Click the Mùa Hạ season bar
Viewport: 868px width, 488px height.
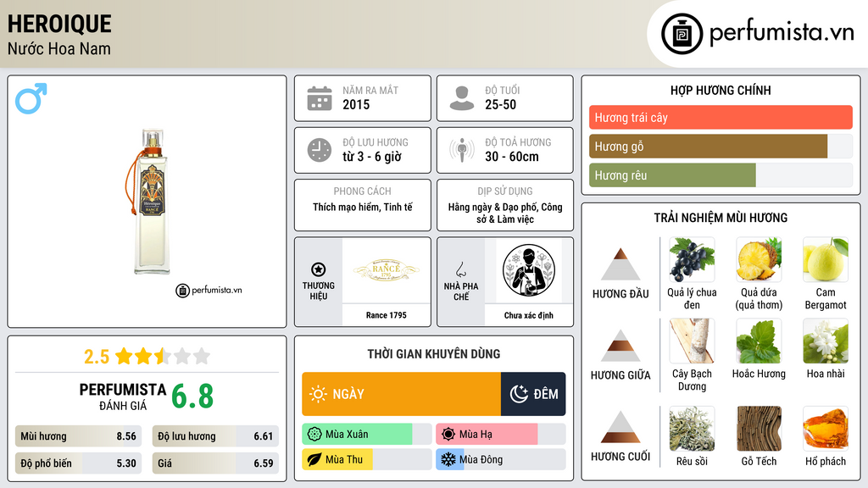(500, 435)
